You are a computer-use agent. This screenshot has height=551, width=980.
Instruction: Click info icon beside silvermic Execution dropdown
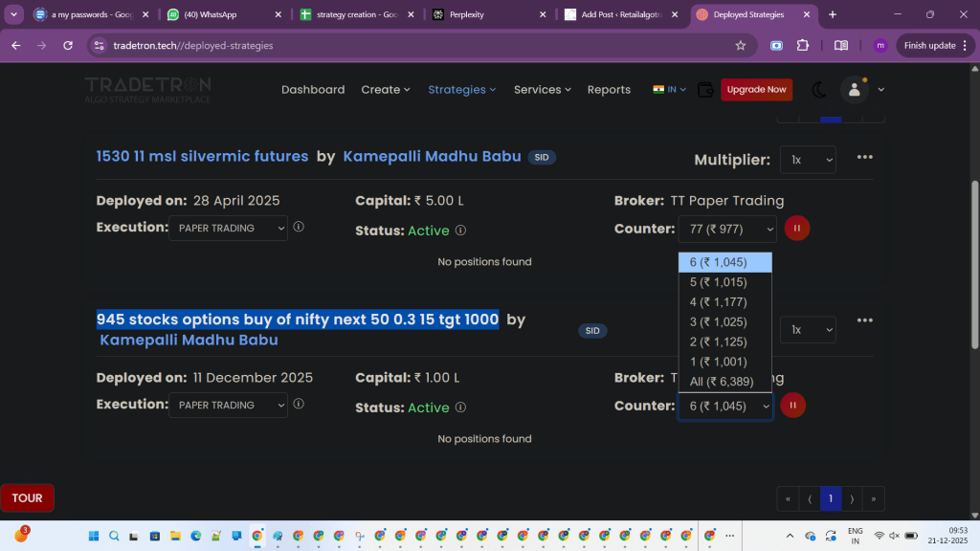coord(299,228)
